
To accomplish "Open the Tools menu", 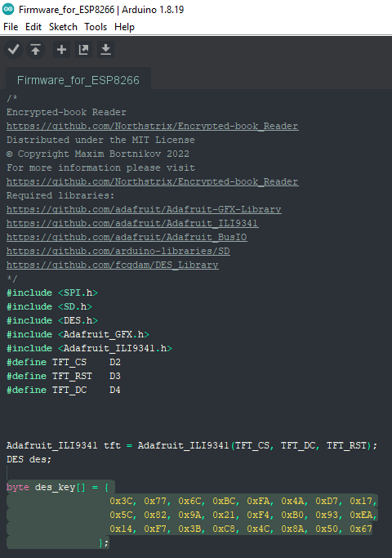I will tap(96, 27).
